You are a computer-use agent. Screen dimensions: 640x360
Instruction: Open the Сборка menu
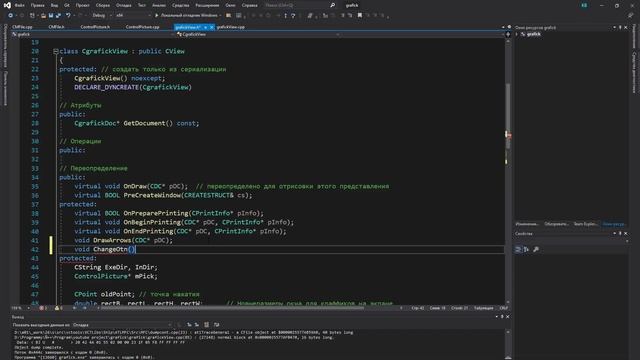point(103,5)
